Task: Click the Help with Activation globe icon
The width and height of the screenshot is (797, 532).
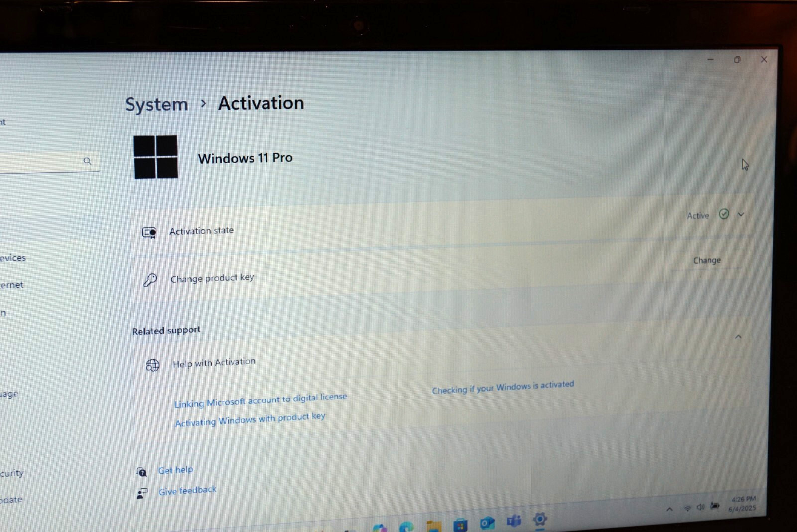Action: pyautogui.click(x=152, y=365)
